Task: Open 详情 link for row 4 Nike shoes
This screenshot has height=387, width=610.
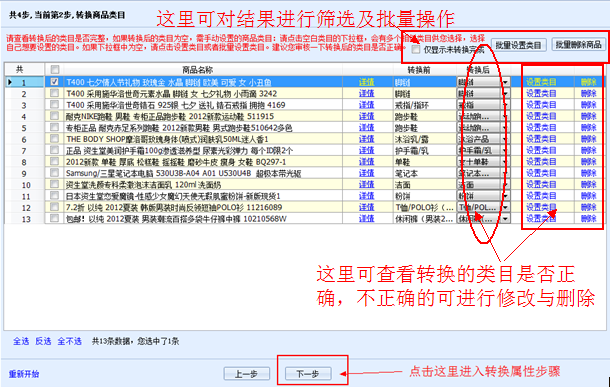Action: tap(366, 116)
